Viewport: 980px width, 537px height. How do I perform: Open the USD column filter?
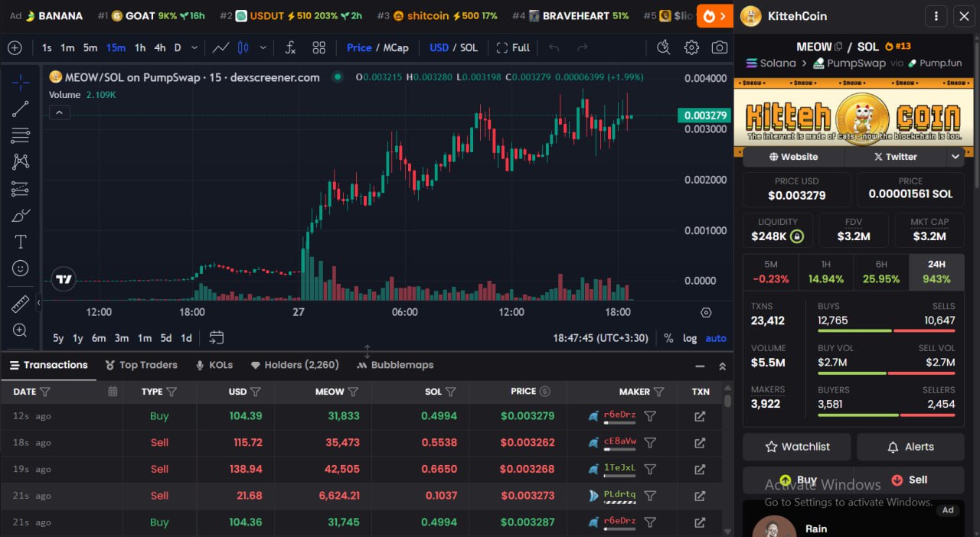(x=256, y=392)
